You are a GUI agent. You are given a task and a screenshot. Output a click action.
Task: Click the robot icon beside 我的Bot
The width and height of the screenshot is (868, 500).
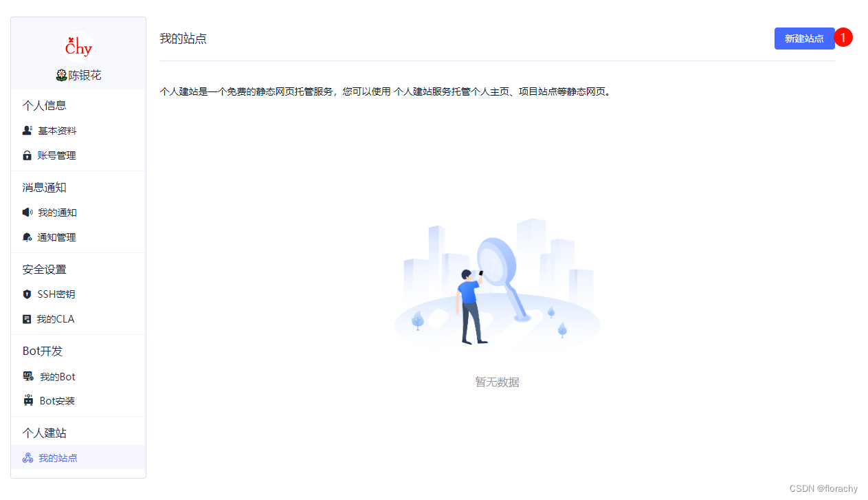tap(28, 376)
